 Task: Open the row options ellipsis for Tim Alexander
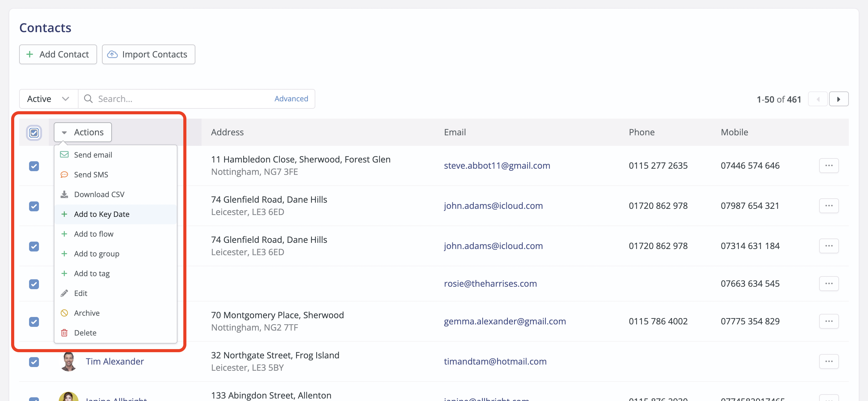(x=829, y=361)
